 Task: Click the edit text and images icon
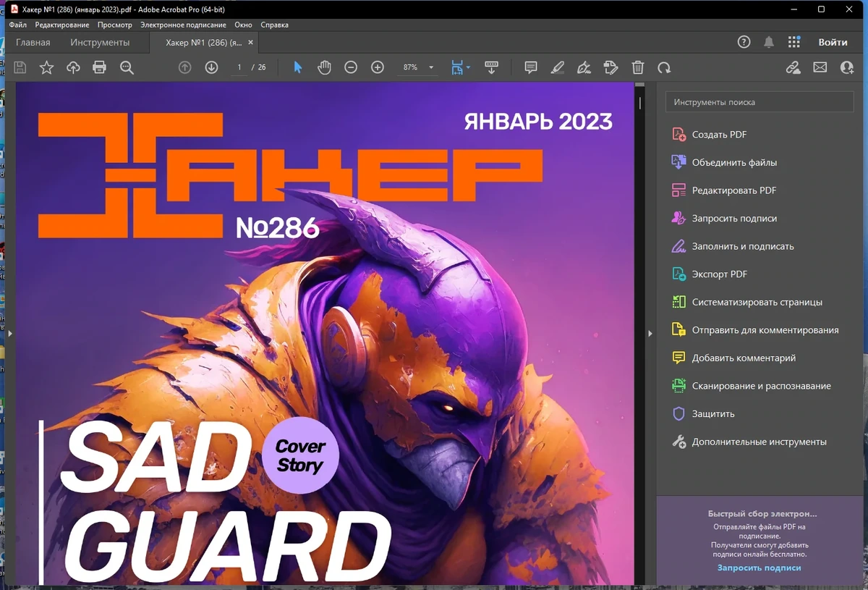pyautogui.click(x=610, y=67)
